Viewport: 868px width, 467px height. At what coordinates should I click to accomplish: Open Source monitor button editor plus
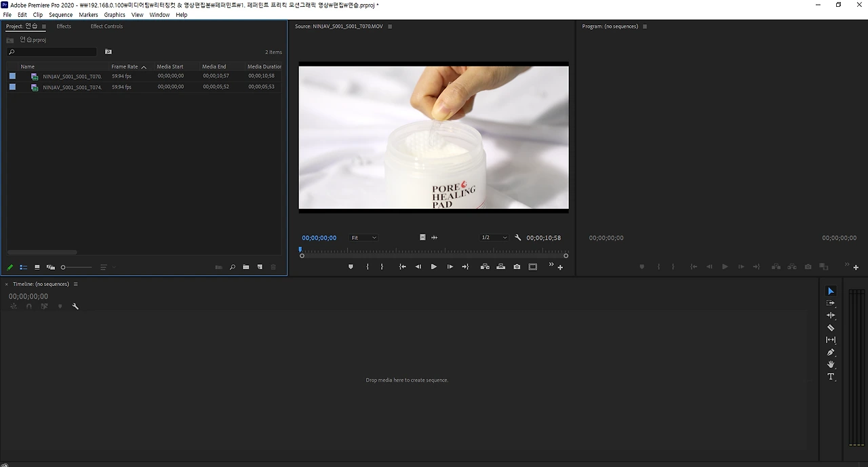pyautogui.click(x=560, y=268)
